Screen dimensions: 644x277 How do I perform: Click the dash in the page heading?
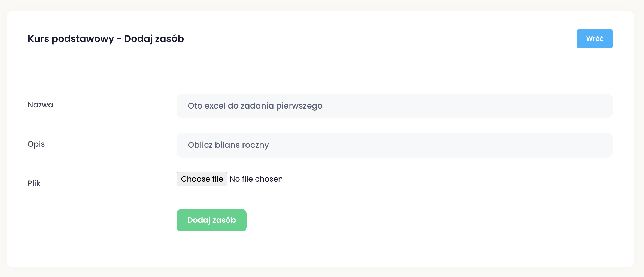pyautogui.click(x=119, y=39)
